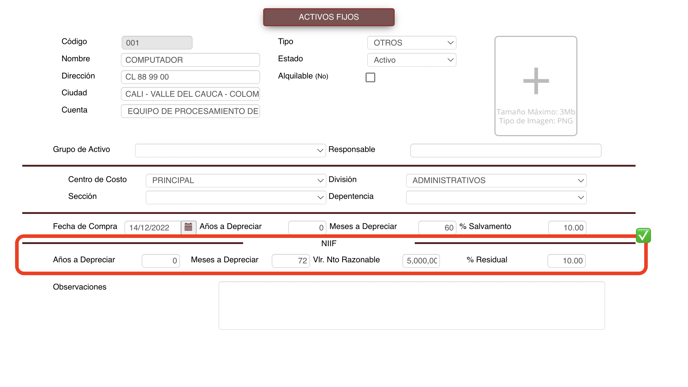Open the División dropdown showing ADMINISTRATIVOS
688x387 pixels.
tap(496, 180)
